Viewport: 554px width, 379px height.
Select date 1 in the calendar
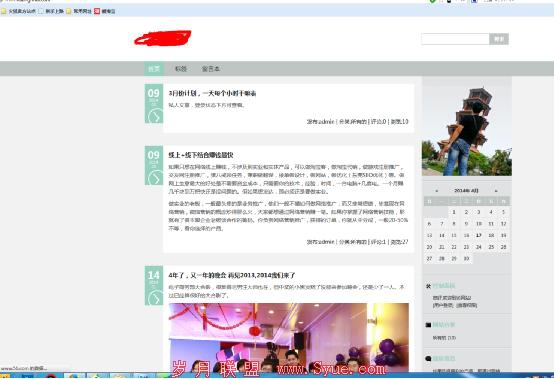click(x=454, y=212)
